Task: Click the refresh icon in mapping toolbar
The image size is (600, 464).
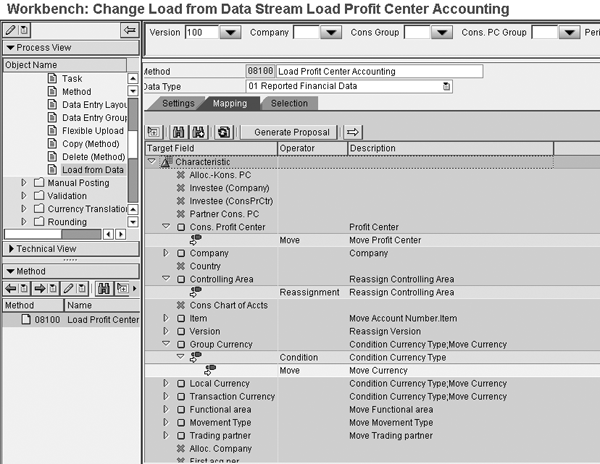Action: click(224, 132)
